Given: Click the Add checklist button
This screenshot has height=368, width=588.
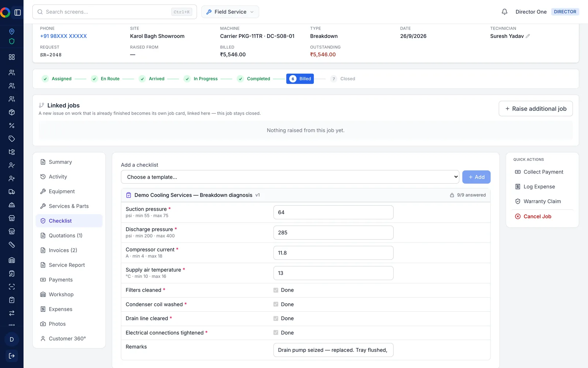Looking at the screenshot, I should point(476,177).
